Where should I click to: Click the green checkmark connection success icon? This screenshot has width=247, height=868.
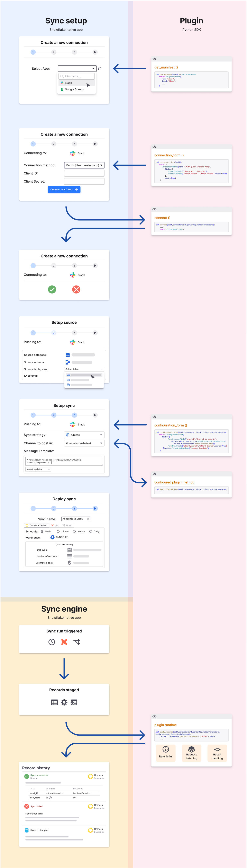pos(52,289)
